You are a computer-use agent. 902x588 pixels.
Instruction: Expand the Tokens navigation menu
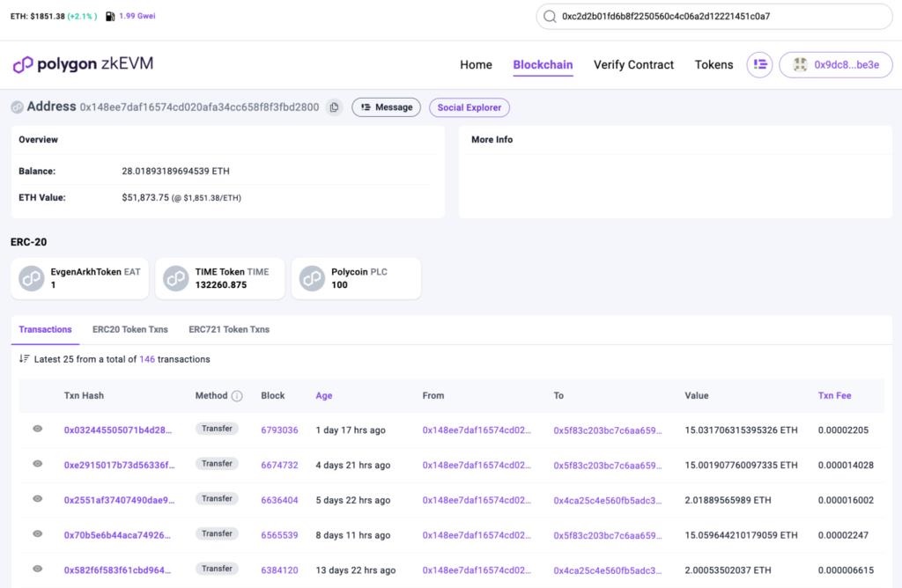tap(713, 64)
